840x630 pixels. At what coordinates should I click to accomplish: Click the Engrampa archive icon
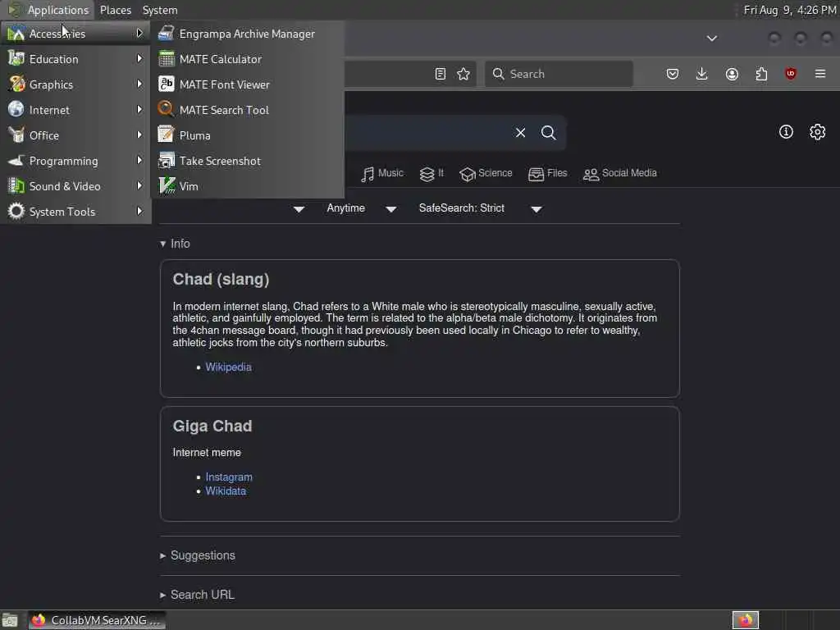[x=166, y=33]
